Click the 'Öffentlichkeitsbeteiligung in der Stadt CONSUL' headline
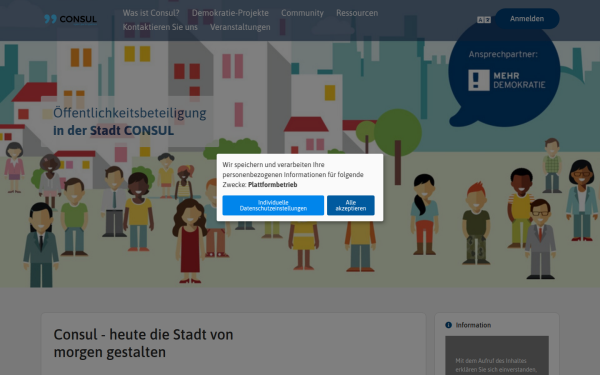This screenshot has height=375, width=600. pos(130,121)
